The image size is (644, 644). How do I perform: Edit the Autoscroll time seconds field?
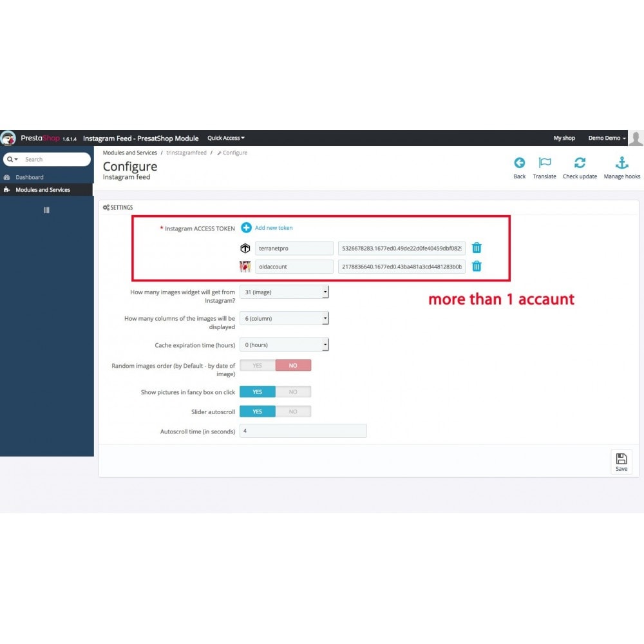tap(303, 431)
